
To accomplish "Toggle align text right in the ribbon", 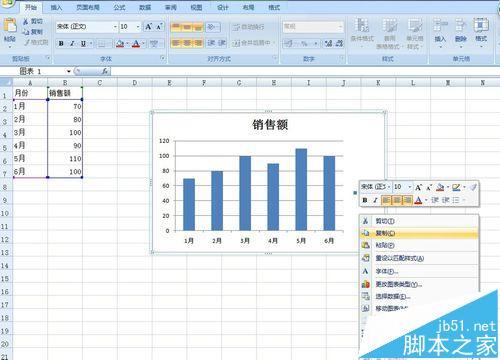I will pyautogui.click(x=198, y=43).
